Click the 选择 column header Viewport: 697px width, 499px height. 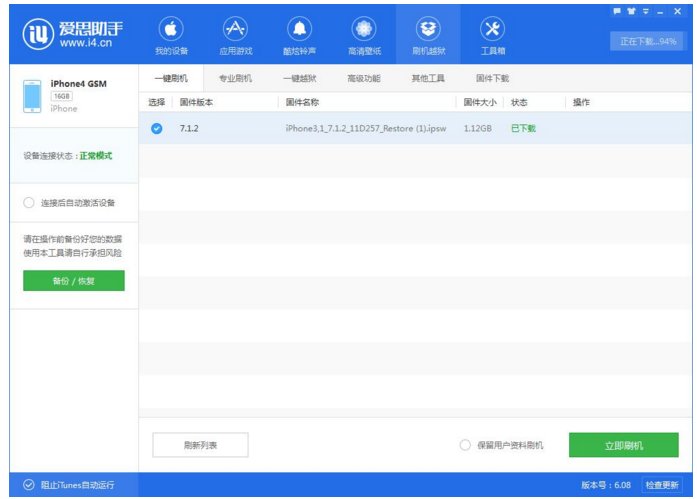[x=156, y=102]
